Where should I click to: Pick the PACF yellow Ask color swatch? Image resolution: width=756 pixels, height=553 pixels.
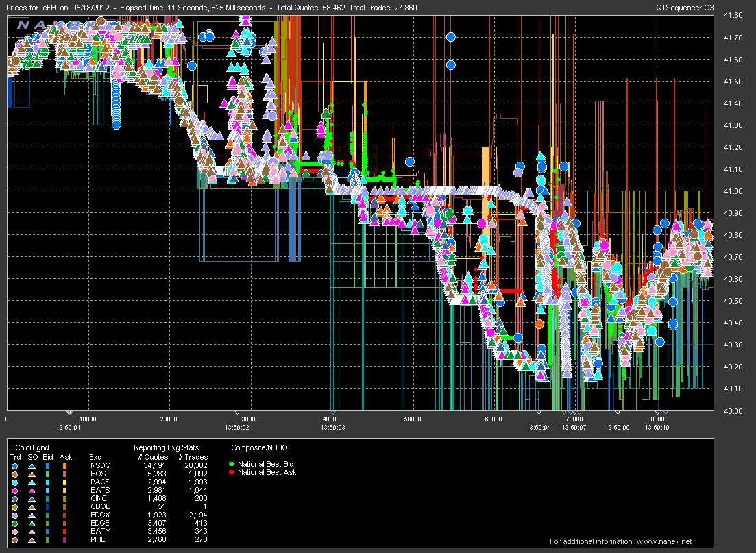66,482
